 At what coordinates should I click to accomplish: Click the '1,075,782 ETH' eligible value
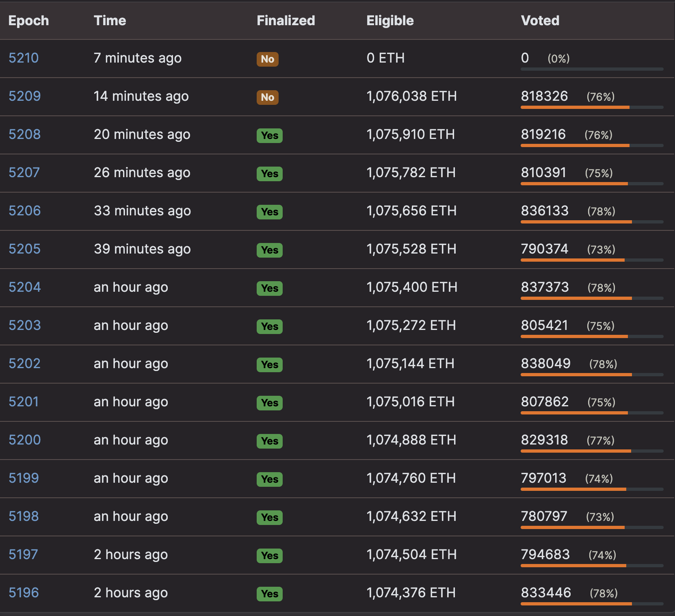click(x=411, y=173)
